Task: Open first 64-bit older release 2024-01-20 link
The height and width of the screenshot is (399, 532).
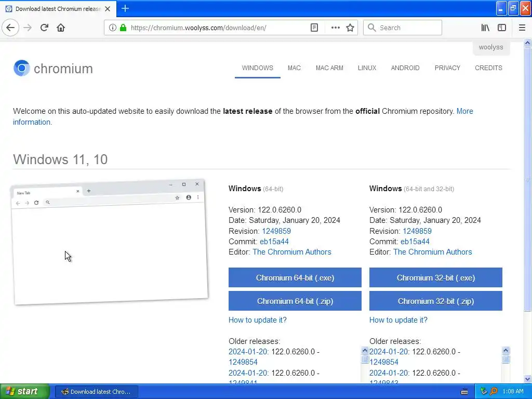Action: tap(248, 352)
